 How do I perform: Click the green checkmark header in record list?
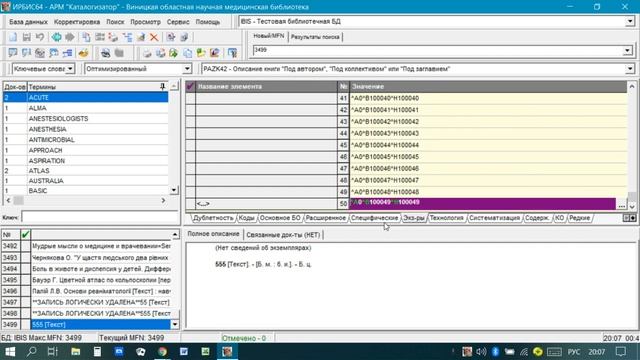pos(25,234)
